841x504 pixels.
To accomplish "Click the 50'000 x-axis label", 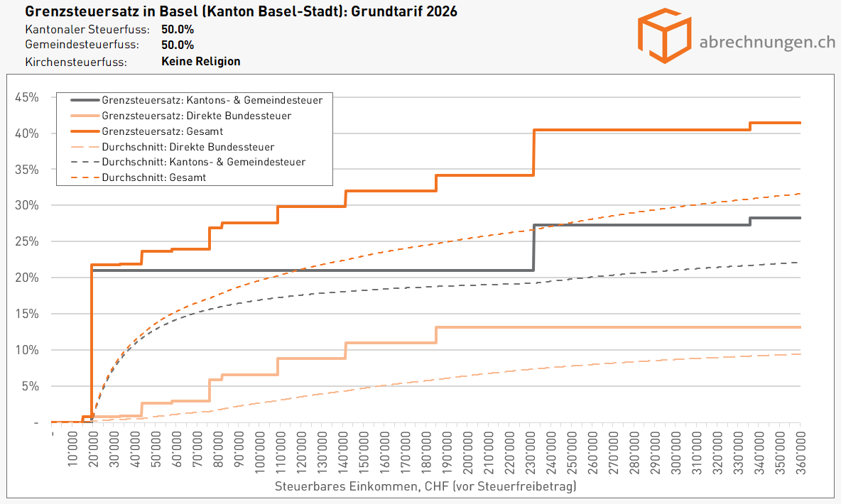I will 156,448.
